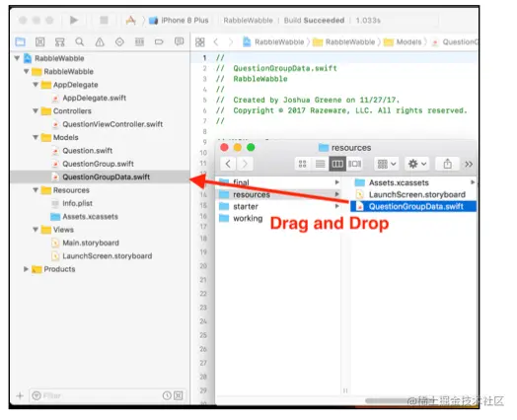Open Finder arrange-by dropdown
Viewport: 517px width, 420px height.
pyautogui.click(x=387, y=164)
